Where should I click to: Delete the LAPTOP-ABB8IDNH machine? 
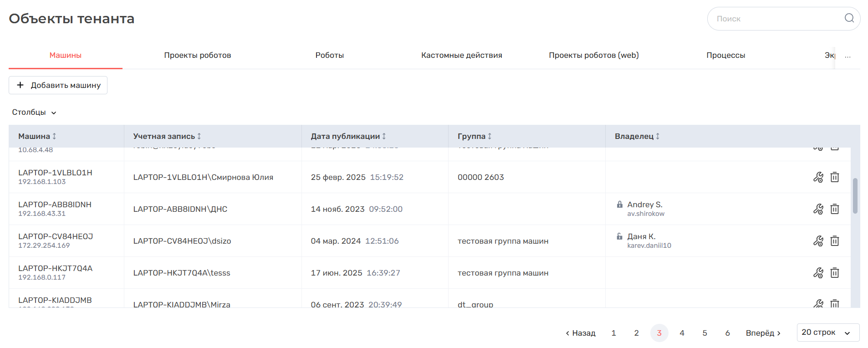(x=834, y=209)
